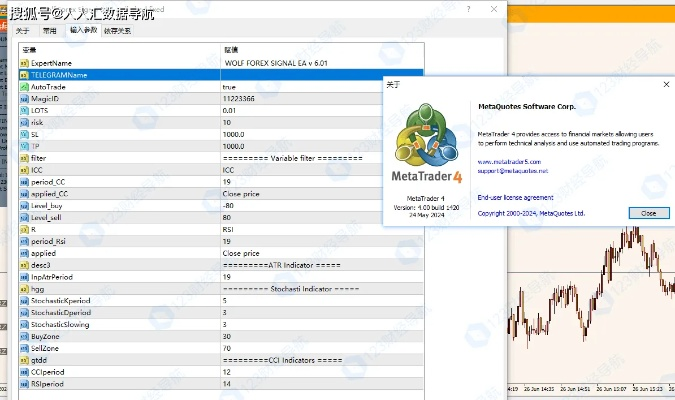Switch to the 关于 tab

[23, 30]
